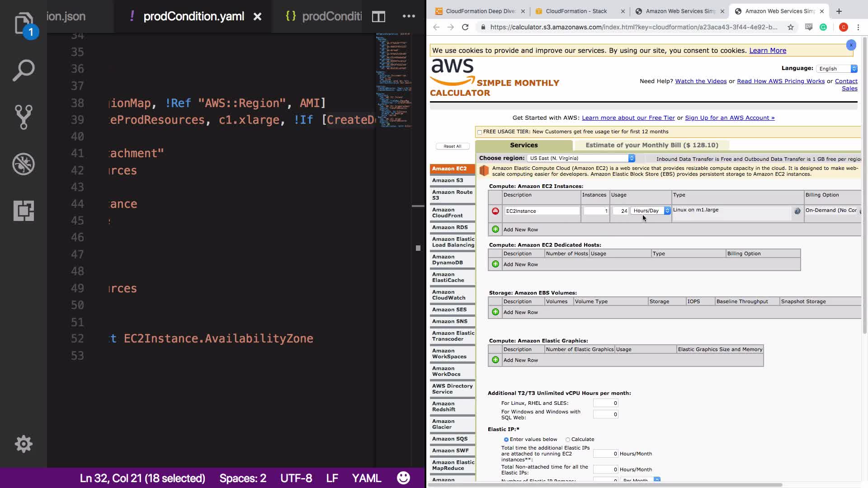This screenshot has width=868, height=488.
Task: Remove the EC2Instance row with red minus
Action: click(x=495, y=211)
